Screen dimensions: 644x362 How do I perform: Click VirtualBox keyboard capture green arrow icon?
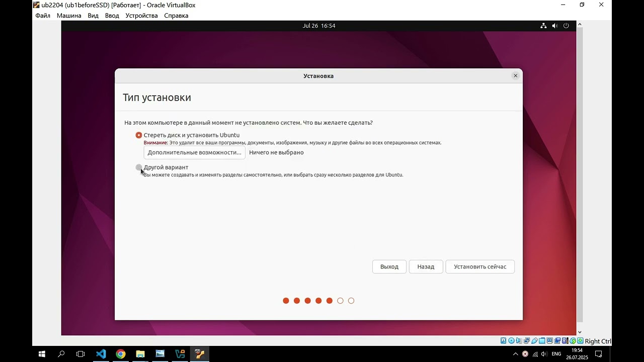[x=580, y=341]
